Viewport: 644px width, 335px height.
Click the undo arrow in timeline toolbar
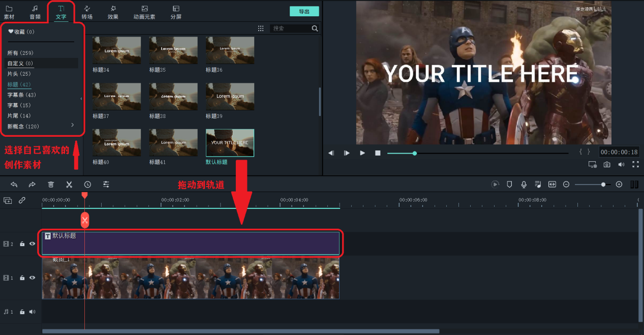pyautogui.click(x=14, y=185)
